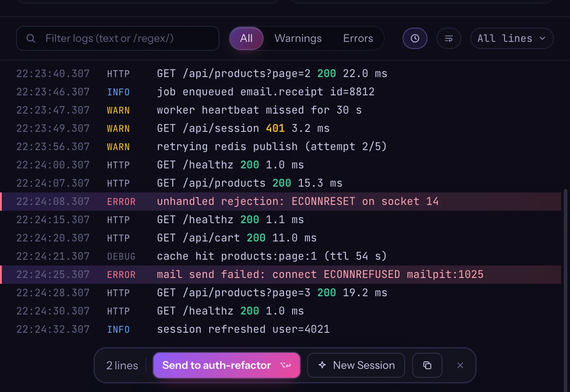Send selected lines to auth-refactor
Viewport: 570px width, 392px height.
[x=227, y=365]
